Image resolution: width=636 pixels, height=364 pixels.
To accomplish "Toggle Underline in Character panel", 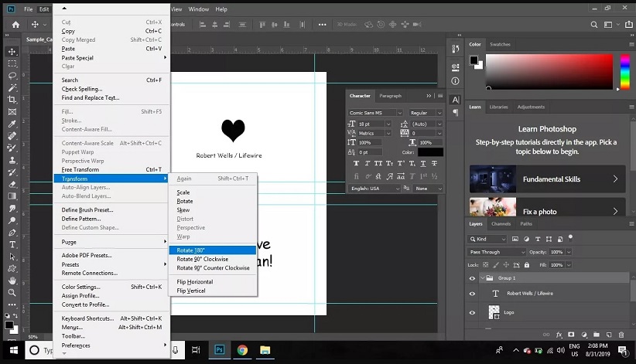I will [423, 163].
